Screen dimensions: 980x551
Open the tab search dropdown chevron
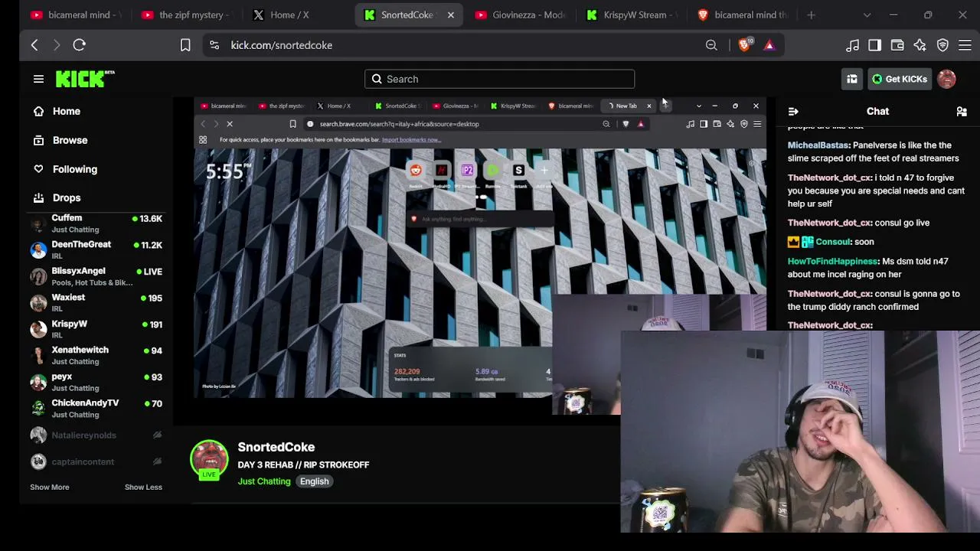pyautogui.click(x=867, y=15)
